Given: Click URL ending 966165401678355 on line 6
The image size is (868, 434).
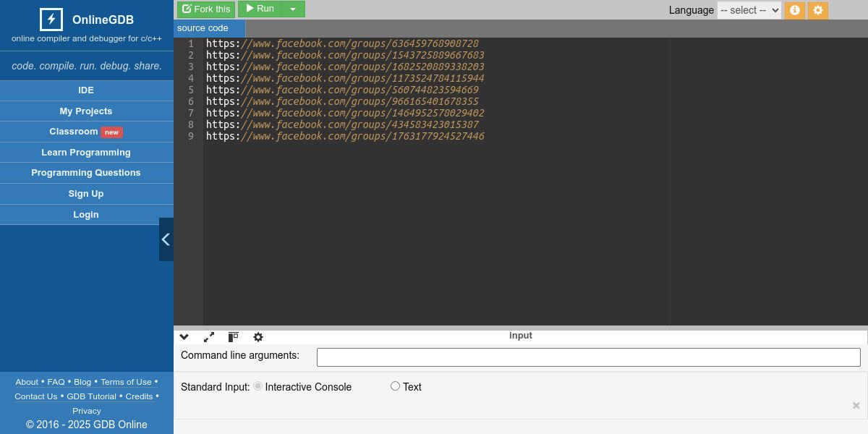Looking at the screenshot, I should point(342,101).
